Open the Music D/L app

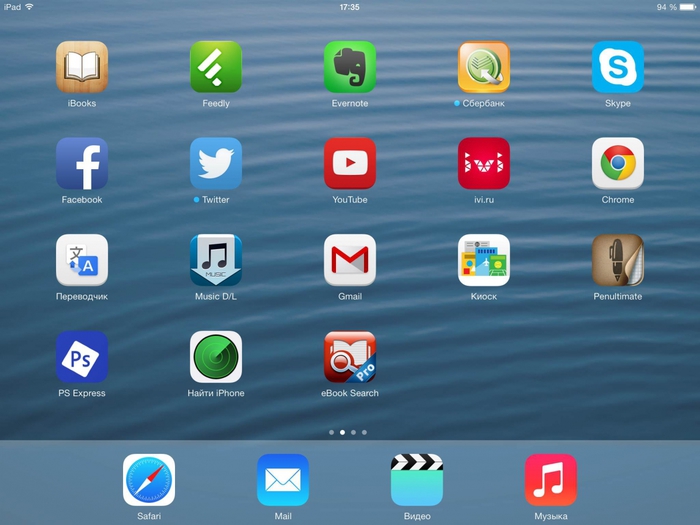tap(216, 260)
